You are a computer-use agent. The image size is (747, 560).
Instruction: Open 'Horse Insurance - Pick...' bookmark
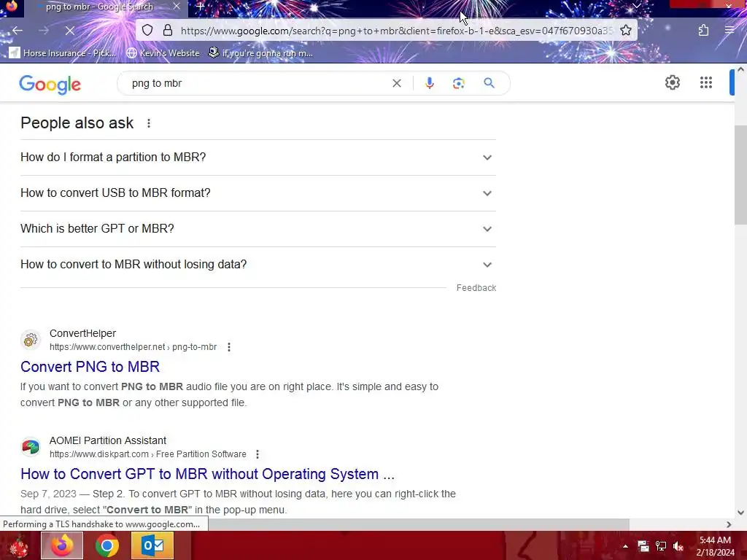[x=63, y=52]
